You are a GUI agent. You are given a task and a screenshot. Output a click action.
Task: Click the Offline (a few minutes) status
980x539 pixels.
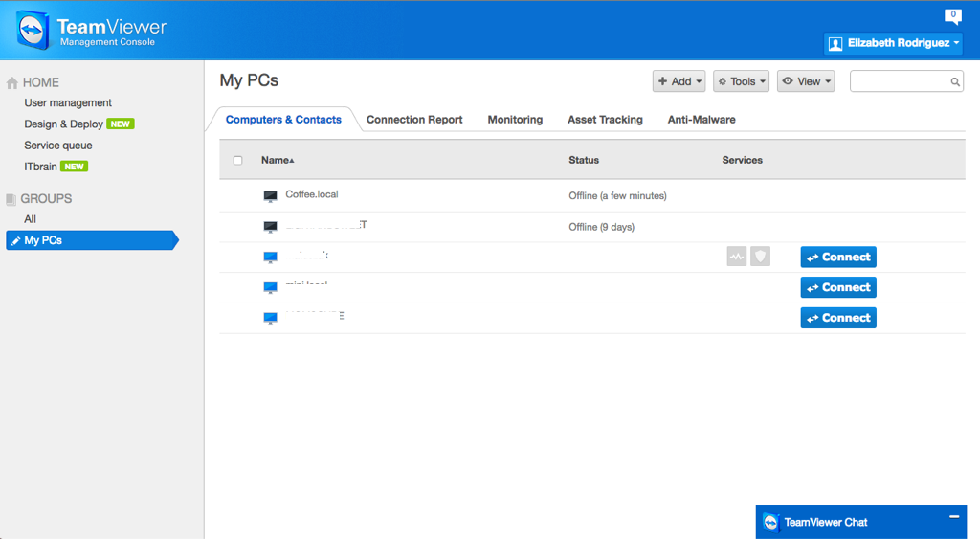pyautogui.click(x=617, y=195)
